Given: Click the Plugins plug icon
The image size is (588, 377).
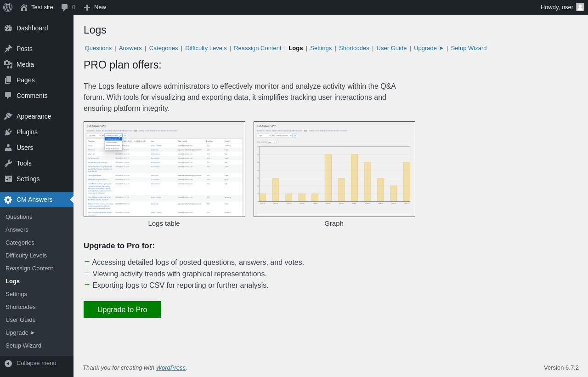Looking at the screenshot, I should (x=8, y=132).
